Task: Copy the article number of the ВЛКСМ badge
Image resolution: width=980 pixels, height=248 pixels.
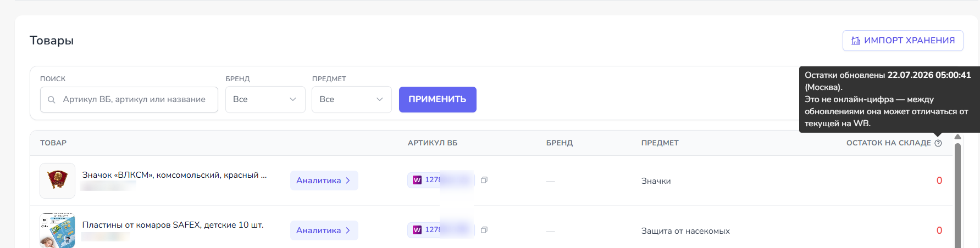Action: 484,180
